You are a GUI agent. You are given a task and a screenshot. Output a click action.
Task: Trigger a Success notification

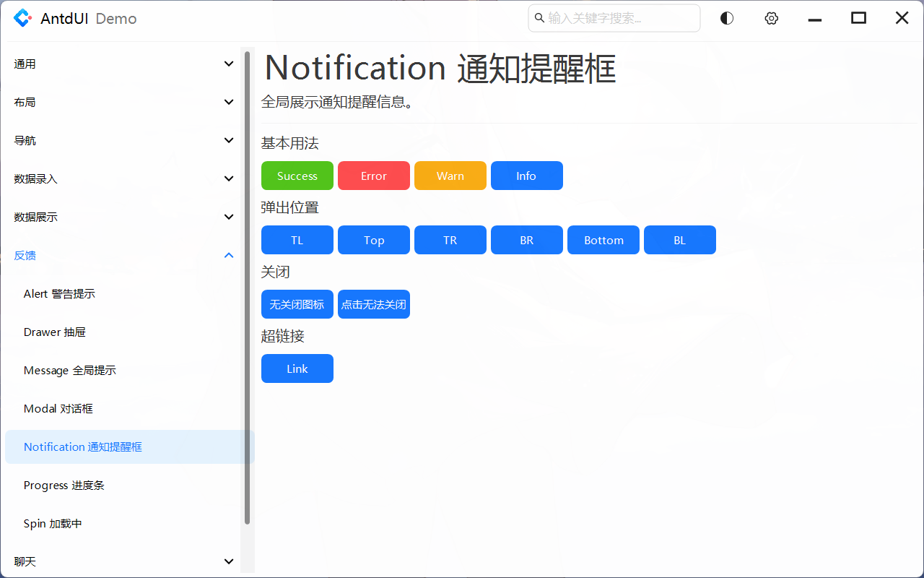(x=297, y=176)
